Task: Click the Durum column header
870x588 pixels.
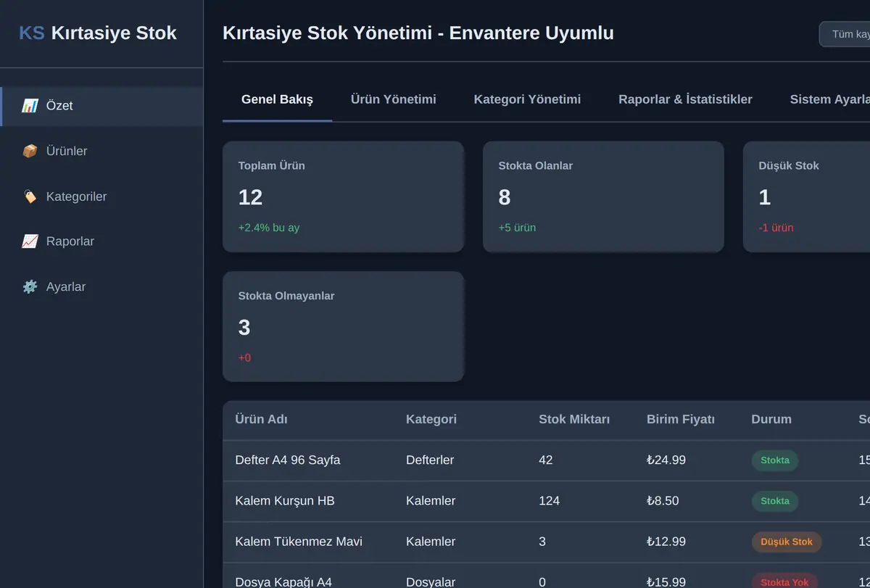Action: [771, 419]
